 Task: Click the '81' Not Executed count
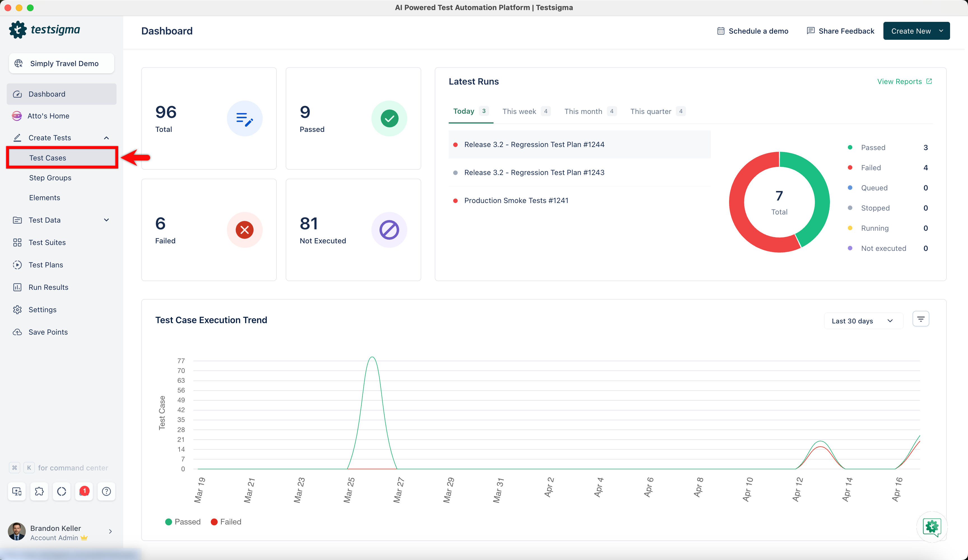[309, 223]
